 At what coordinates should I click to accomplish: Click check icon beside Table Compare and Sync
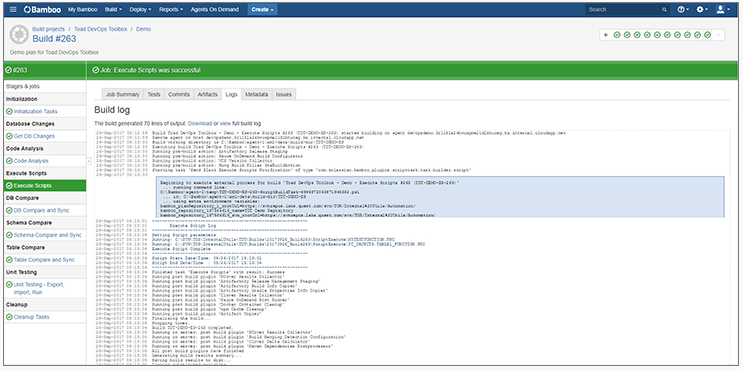pos(9,260)
